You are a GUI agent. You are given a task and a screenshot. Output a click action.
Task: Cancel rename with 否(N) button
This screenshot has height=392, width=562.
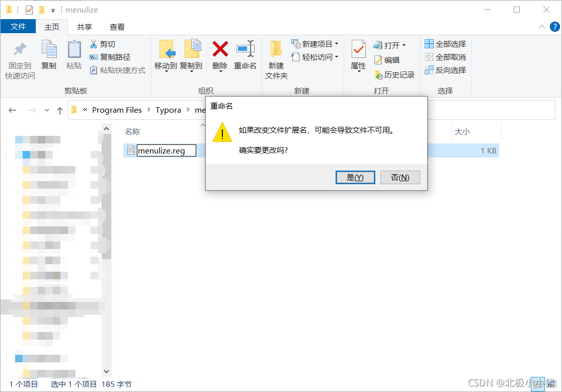pyautogui.click(x=400, y=177)
